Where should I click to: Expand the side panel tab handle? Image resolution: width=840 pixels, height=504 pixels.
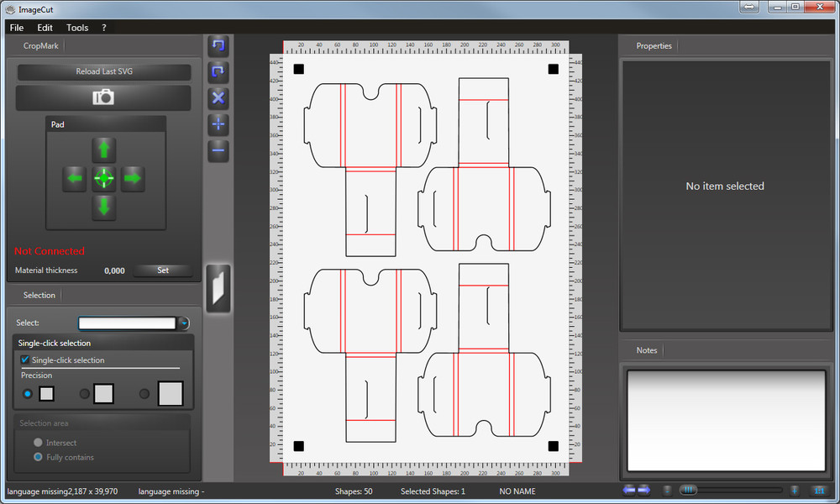point(218,288)
